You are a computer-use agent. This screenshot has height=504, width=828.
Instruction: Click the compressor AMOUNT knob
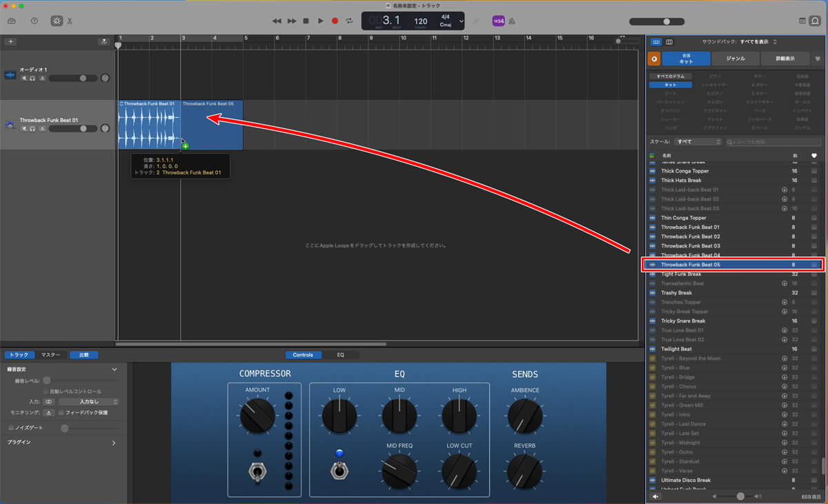(257, 415)
